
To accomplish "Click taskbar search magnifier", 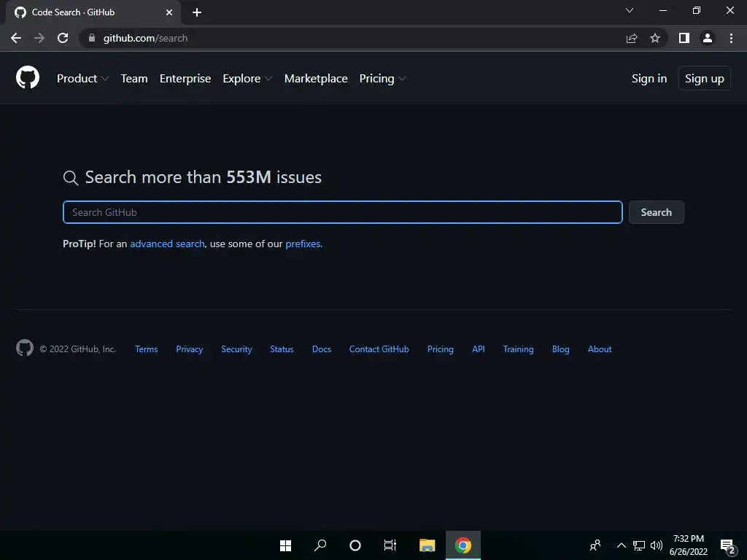I will (320, 545).
